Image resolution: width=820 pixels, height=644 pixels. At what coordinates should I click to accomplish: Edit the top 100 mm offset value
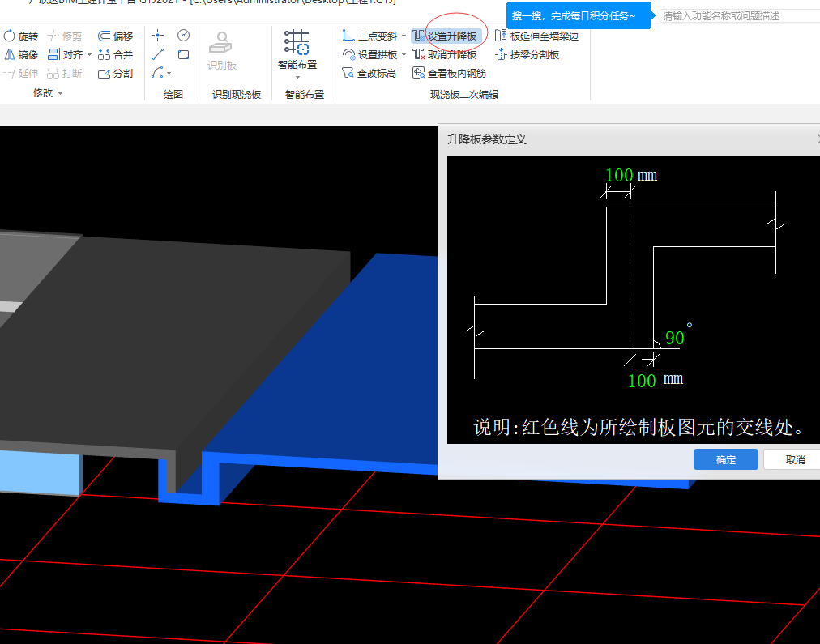point(619,175)
